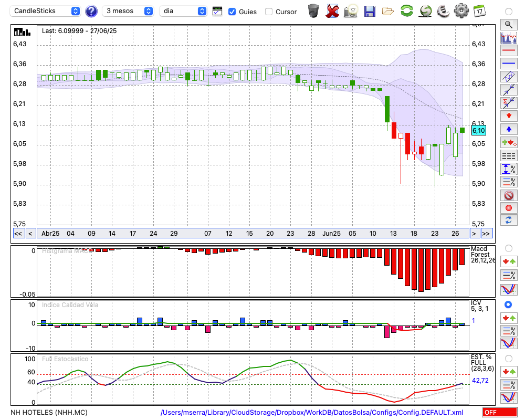
Task: Select the vertical range percent tool
Action: tap(509, 169)
